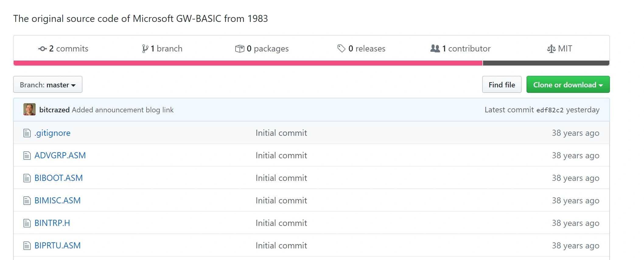
Task: View the 1 contributor link
Action: click(460, 48)
